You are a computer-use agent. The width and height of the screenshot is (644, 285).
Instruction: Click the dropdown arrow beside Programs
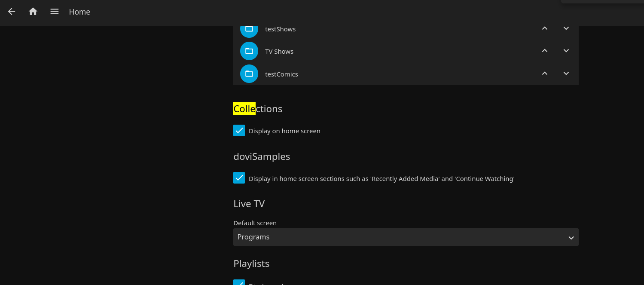[571, 238]
